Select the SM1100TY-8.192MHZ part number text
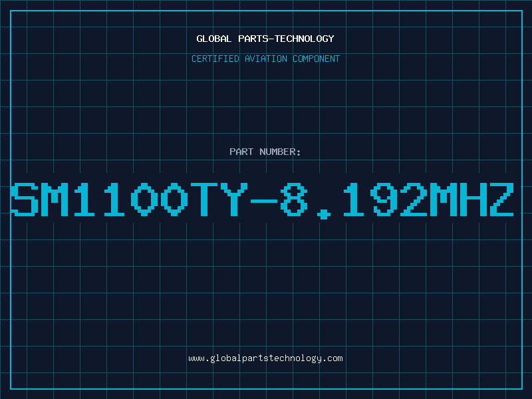Screen dimensions: 532x399 point(263,200)
